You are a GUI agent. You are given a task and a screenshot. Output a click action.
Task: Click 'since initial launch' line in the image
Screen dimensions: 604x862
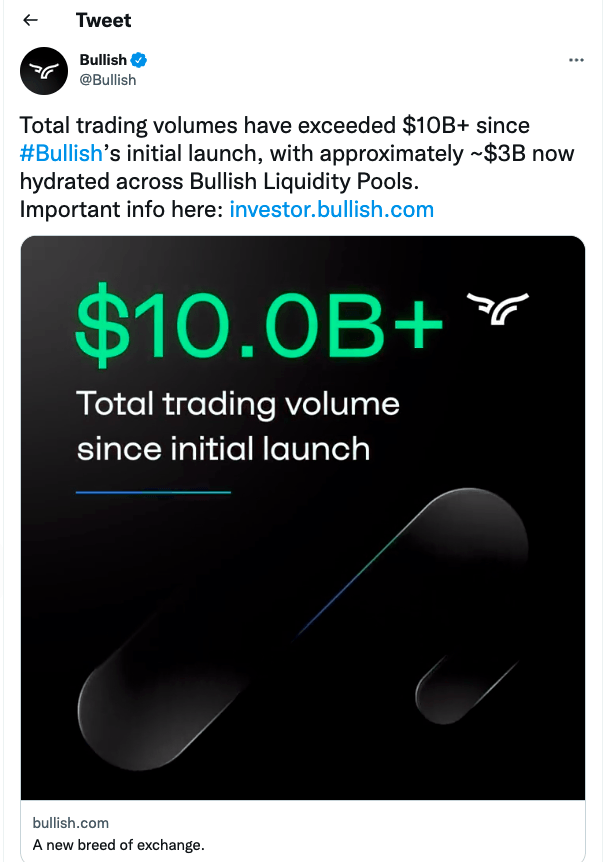(x=223, y=448)
